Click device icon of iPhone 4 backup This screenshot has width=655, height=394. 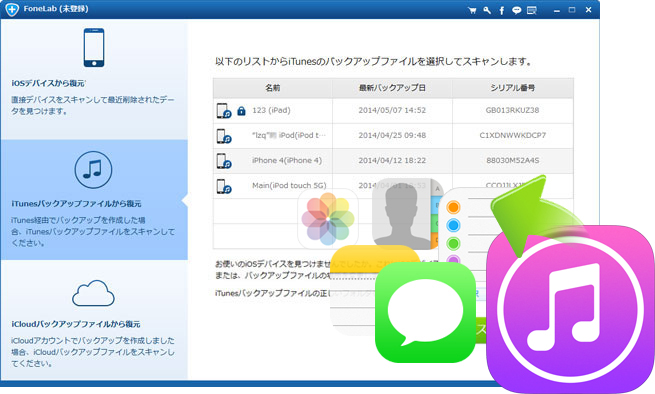point(223,161)
